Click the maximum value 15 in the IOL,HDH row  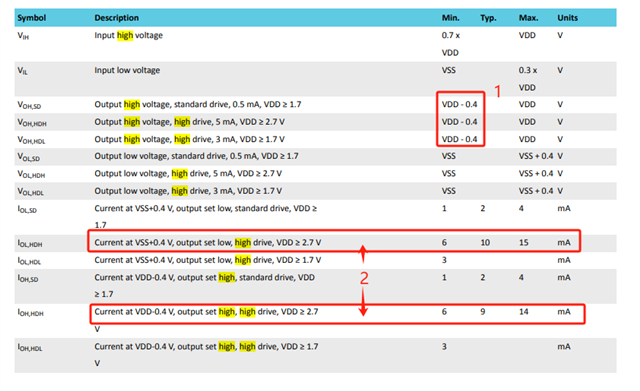click(524, 242)
